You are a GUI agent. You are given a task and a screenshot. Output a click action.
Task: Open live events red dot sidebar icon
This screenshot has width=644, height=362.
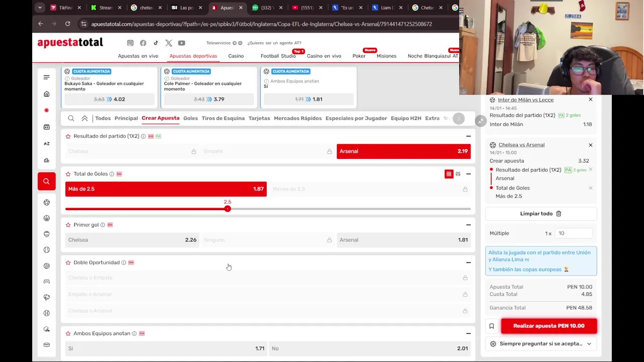46,110
